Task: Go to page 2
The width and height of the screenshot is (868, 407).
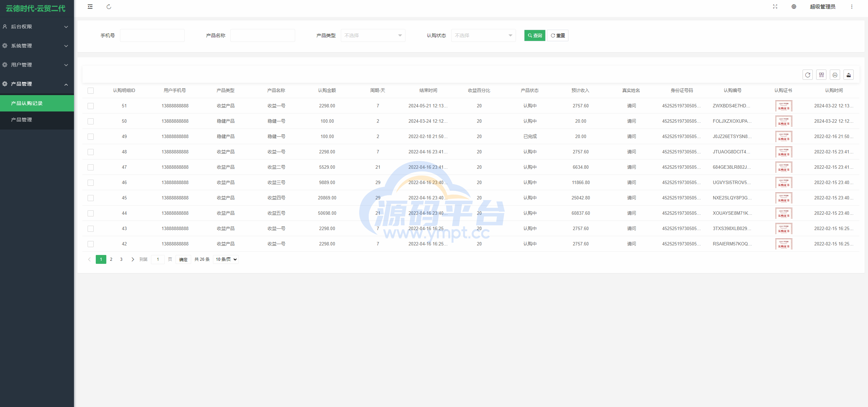Action: pos(111,259)
